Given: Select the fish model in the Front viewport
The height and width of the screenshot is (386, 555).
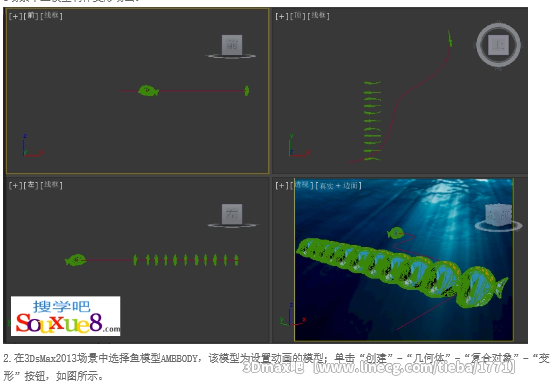Looking at the screenshot, I should click(x=148, y=91).
